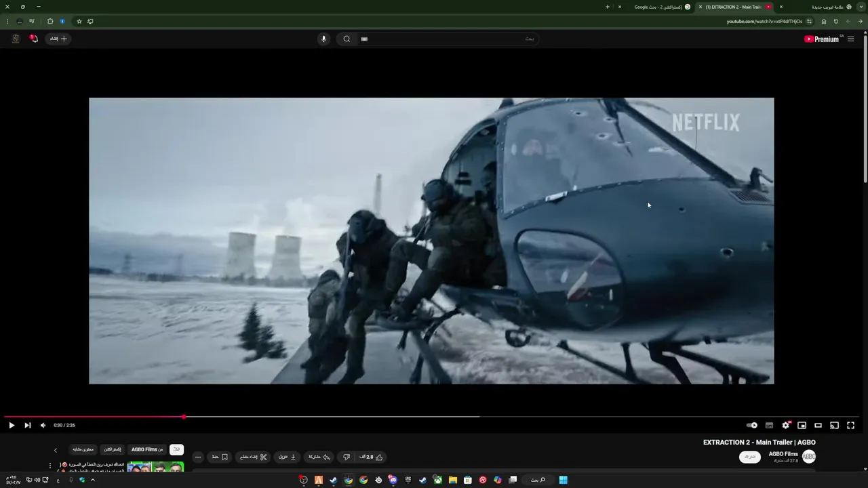Create a clip with scissors button
The width and height of the screenshot is (868, 488).
tap(254, 457)
